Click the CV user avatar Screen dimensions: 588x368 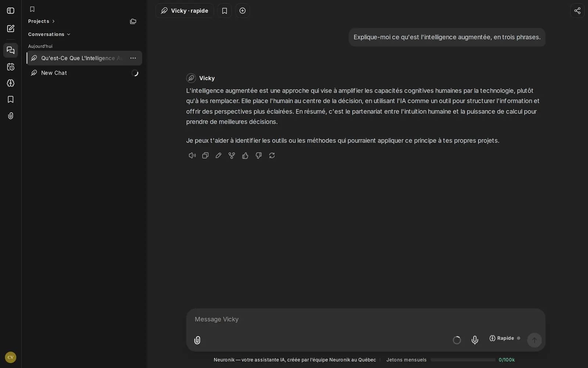click(11, 357)
